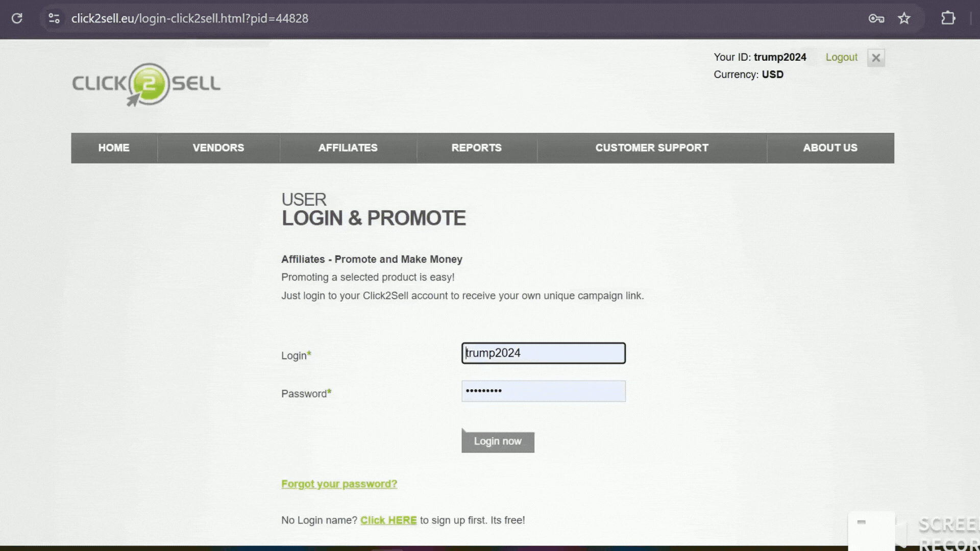Click the browser reload page icon
Screen dimensions: 980x551
click(17, 18)
